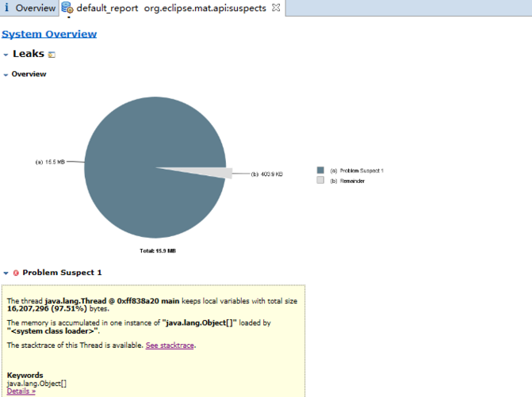Click the default_report database icon
The width and height of the screenshot is (532, 397).
click(x=67, y=8)
